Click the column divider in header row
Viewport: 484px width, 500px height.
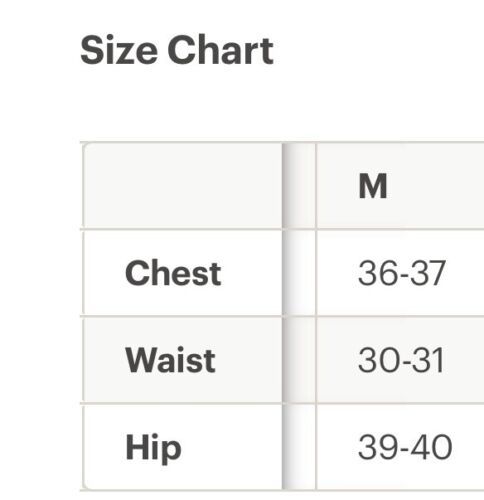pos(299,186)
